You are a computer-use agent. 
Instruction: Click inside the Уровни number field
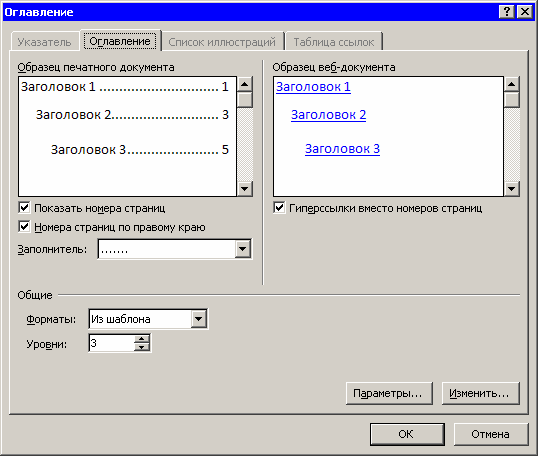coord(111,343)
